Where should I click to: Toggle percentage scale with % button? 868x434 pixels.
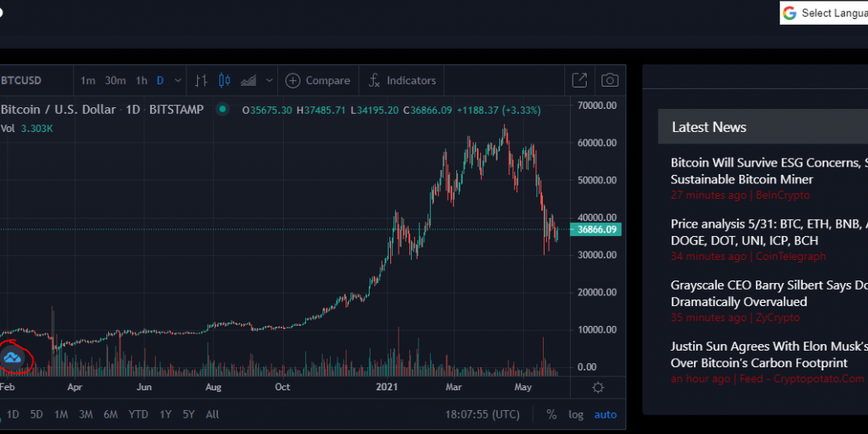tap(551, 415)
